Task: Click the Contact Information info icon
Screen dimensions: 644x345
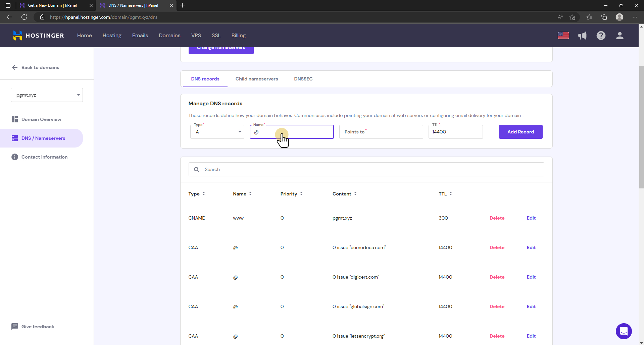Action: [15, 157]
